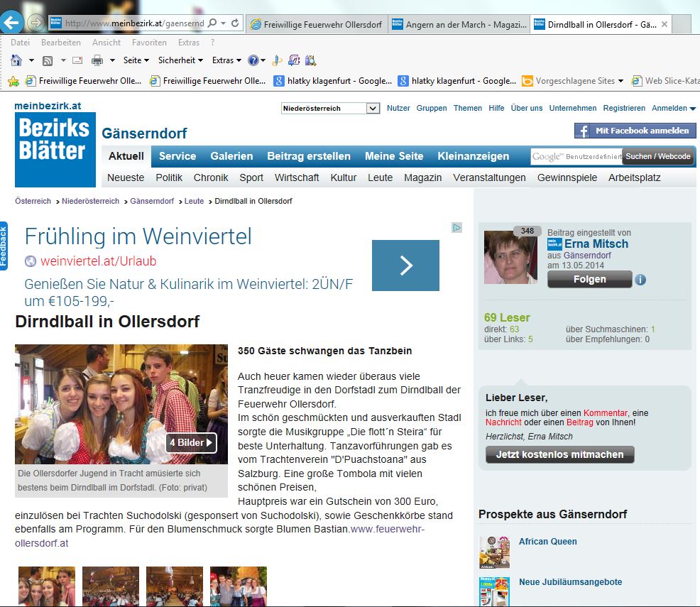This screenshot has width=700, height=607.
Task: Open the second gallery thumbnail of the hall
Action: pyautogui.click(x=111, y=586)
